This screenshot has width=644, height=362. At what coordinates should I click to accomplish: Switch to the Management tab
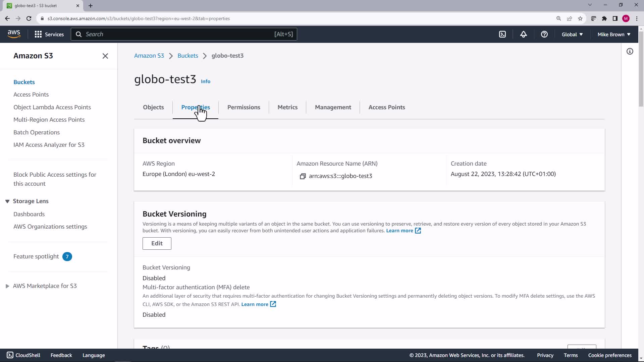click(x=333, y=107)
